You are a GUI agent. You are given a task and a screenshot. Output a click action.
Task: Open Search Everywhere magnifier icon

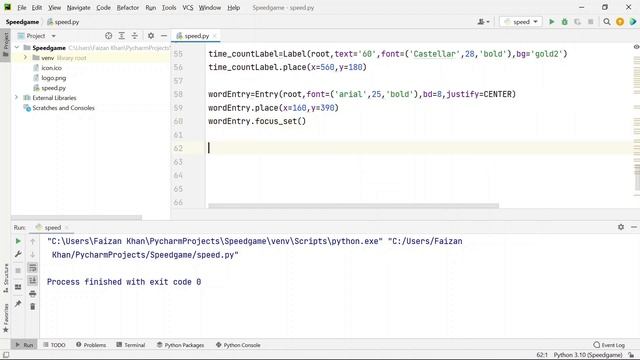607,22
